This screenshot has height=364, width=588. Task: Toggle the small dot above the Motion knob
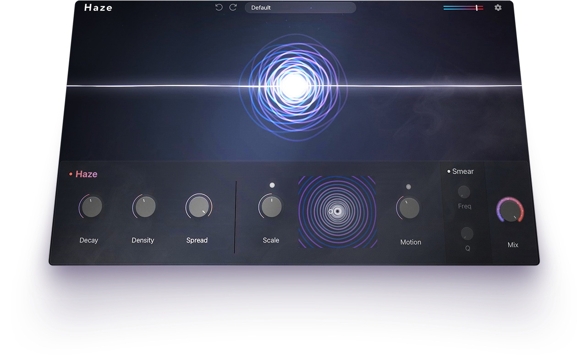tap(408, 187)
